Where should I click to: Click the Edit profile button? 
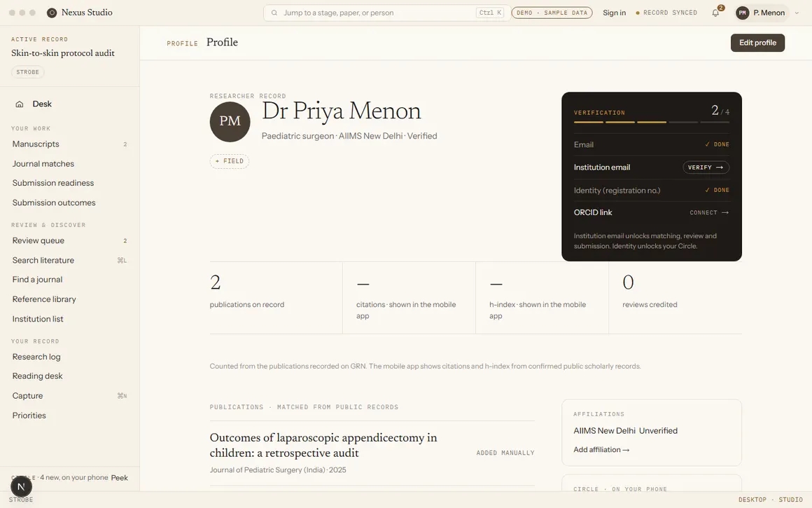pos(757,43)
